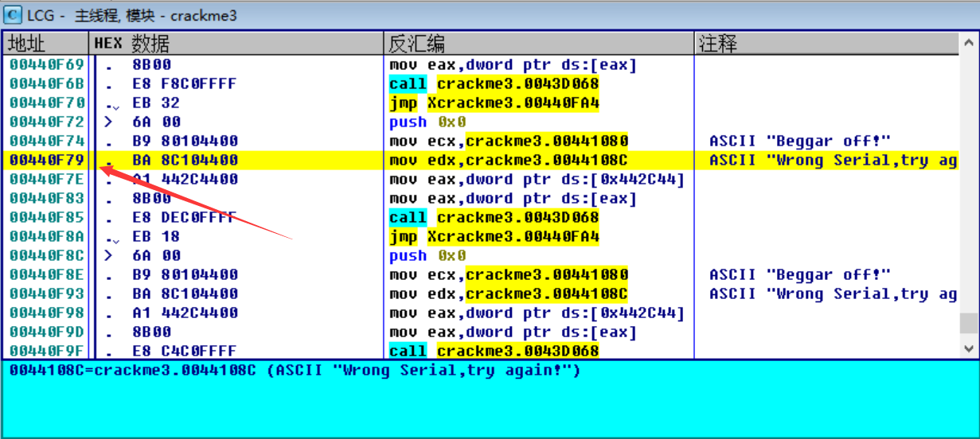
Task: Click highlighted mov edx,crackme3.0044108C instruction
Action: click(x=509, y=160)
